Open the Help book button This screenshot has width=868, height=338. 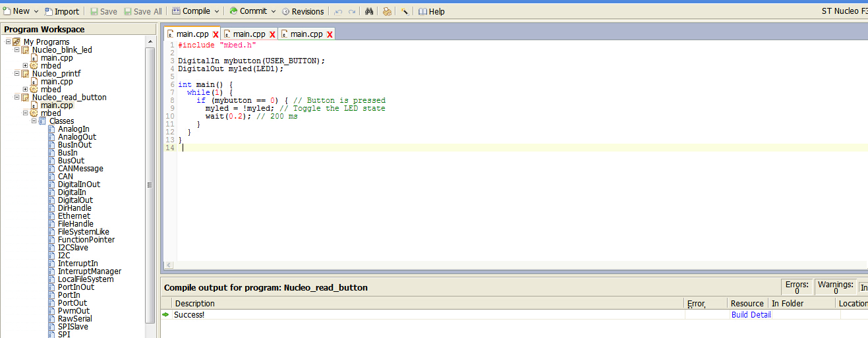pyautogui.click(x=432, y=11)
